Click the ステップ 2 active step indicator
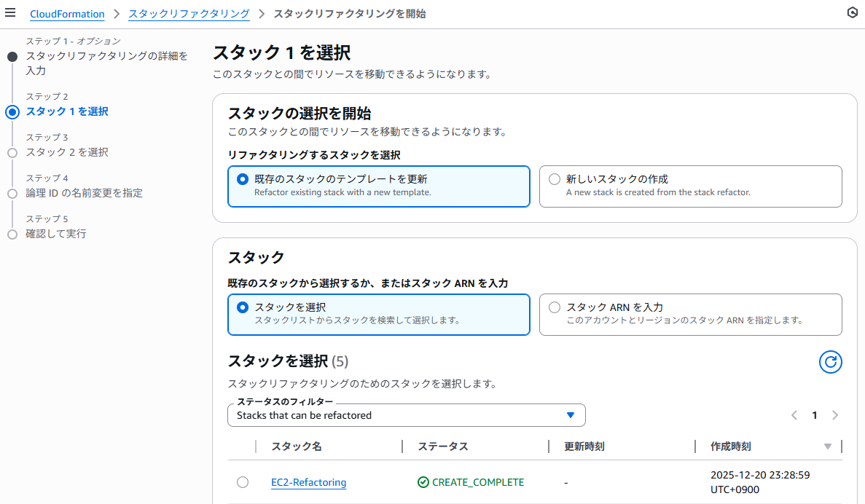865x504 pixels. [12, 112]
